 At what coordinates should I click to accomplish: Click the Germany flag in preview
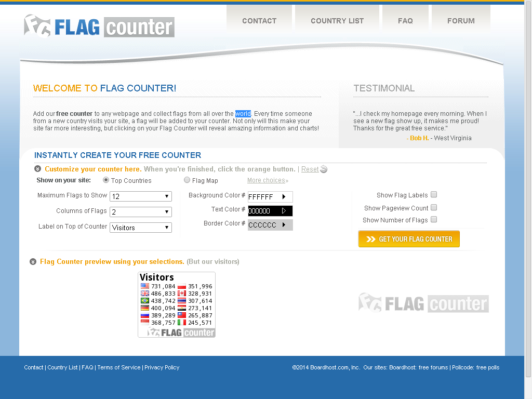pyautogui.click(x=145, y=308)
